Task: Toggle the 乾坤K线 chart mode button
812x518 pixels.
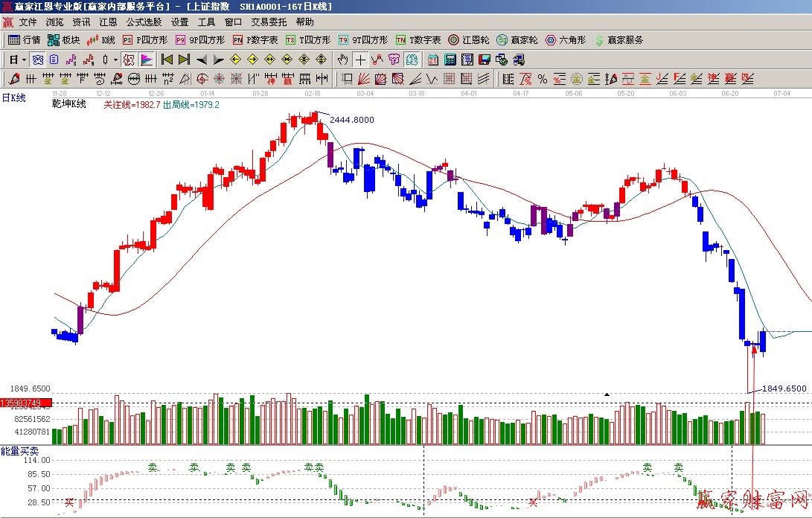Action: point(129,60)
